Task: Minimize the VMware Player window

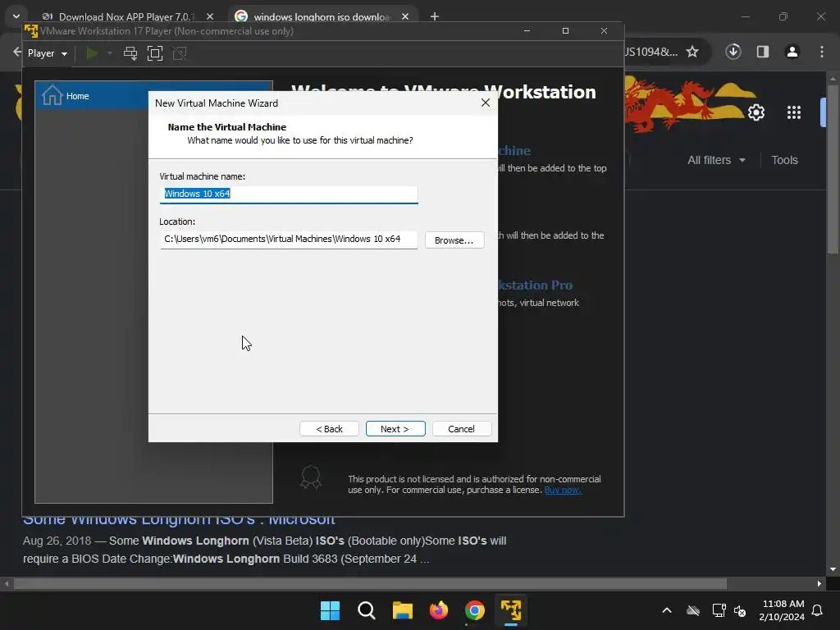Action: point(527,30)
